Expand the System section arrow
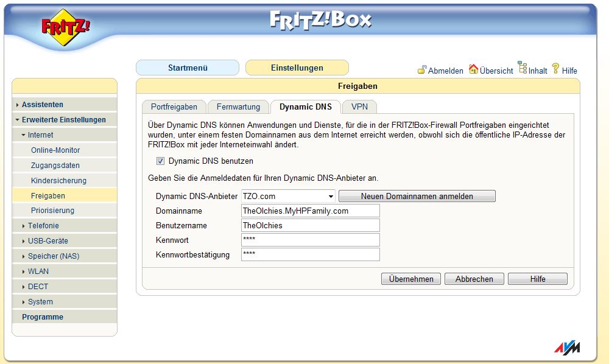609x364 pixels. pyautogui.click(x=24, y=302)
